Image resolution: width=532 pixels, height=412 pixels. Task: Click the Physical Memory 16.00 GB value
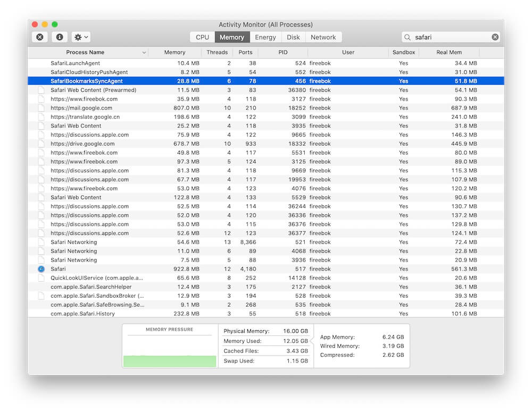(295, 331)
